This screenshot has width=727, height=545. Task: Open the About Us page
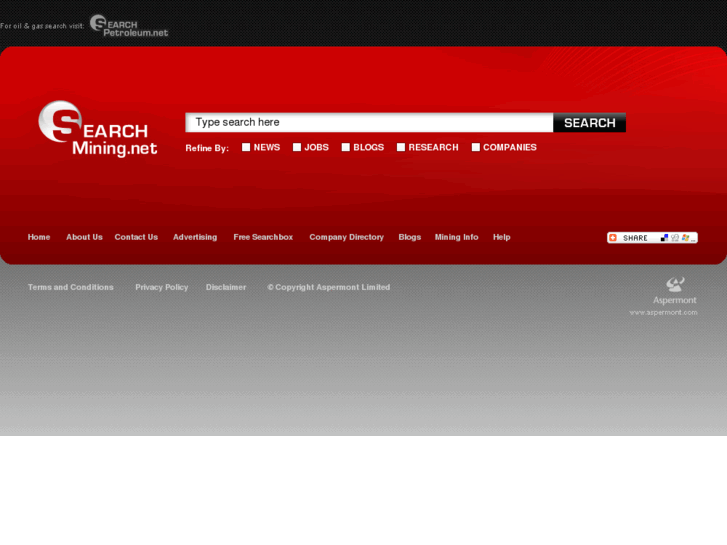[84, 237]
